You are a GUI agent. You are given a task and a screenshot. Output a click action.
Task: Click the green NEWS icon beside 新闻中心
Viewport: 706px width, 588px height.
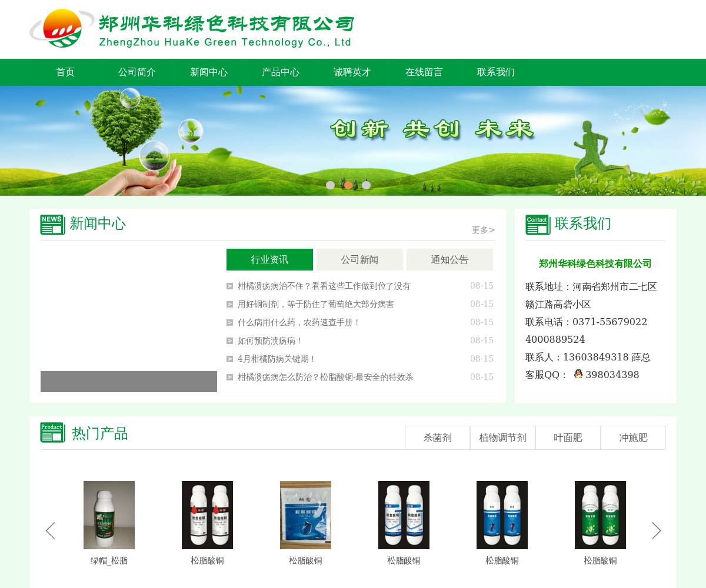coord(52,225)
